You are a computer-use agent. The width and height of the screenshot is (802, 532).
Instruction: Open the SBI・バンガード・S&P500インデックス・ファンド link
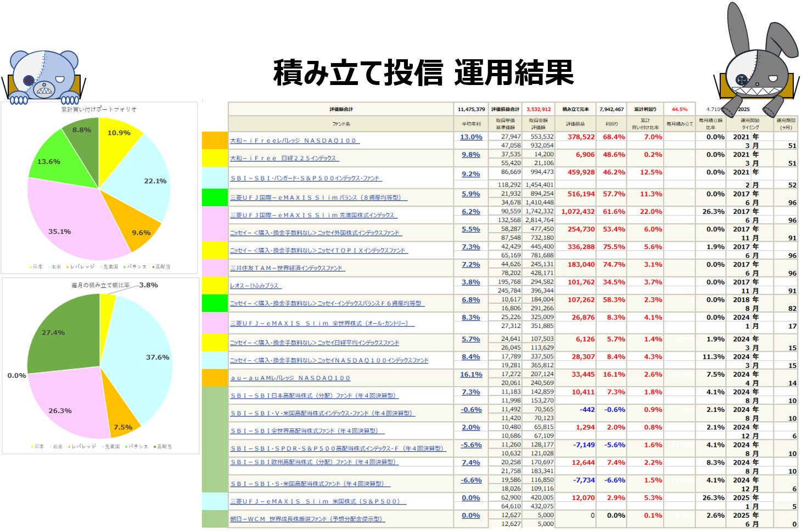tap(306, 178)
